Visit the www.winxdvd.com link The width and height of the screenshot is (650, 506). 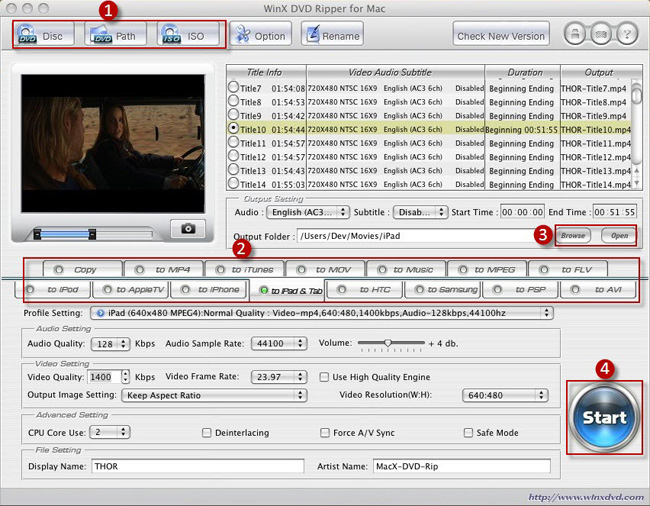[586, 497]
